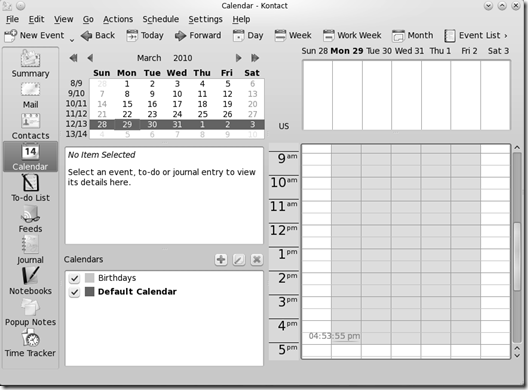Open the Help menu
528x390 pixels.
[x=241, y=19]
